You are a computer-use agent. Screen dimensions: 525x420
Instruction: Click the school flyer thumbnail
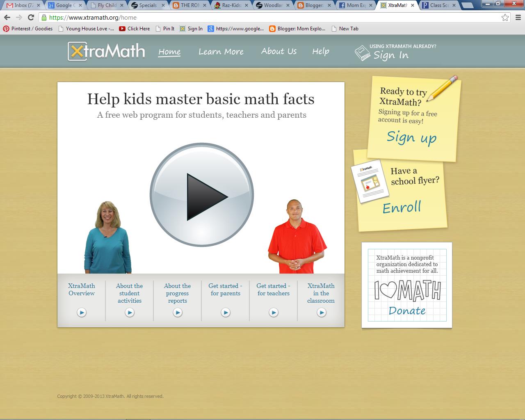(x=370, y=182)
